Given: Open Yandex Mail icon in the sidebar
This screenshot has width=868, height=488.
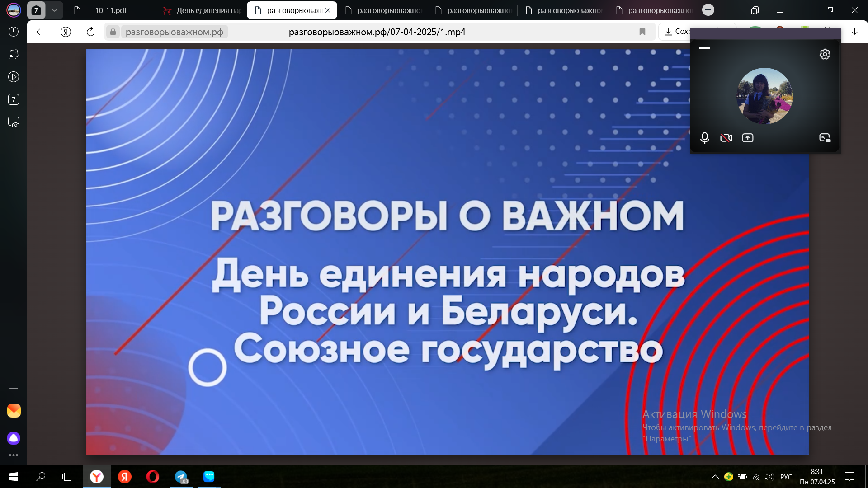Looking at the screenshot, I should point(14,411).
